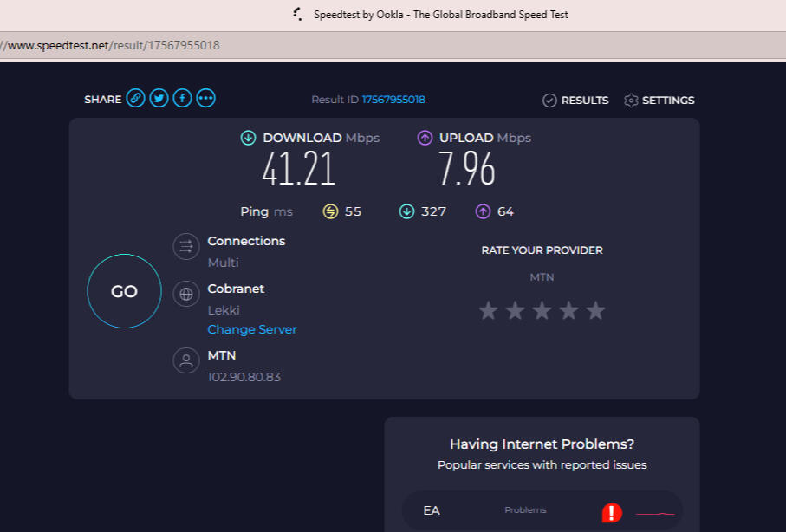Click the copy link share icon
The width and height of the screenshot is (786, 532).
[135, 99]
